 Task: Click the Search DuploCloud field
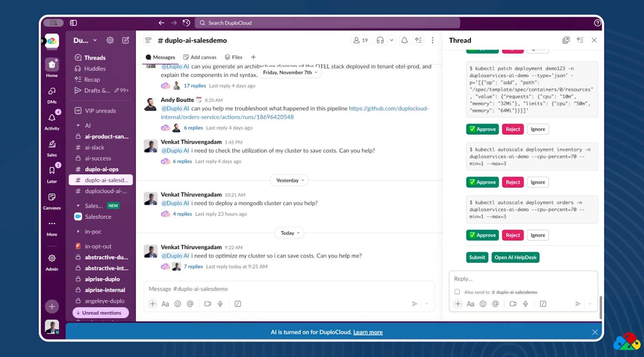[327, 23]
